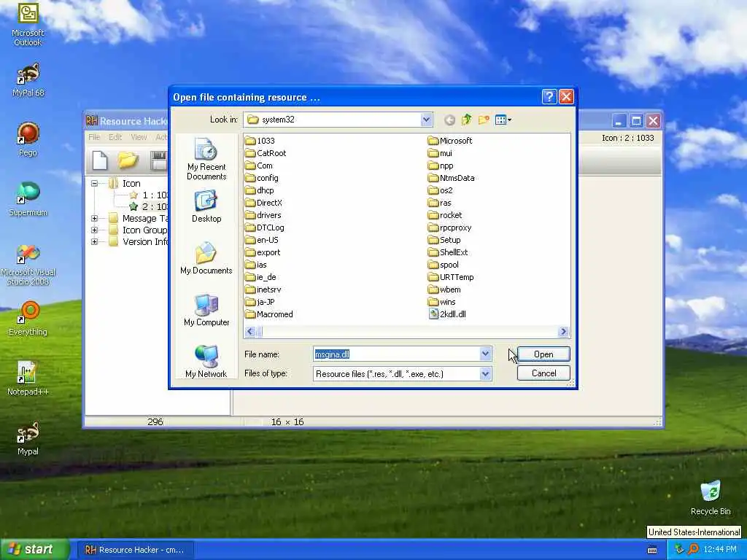This screenshot has width=747, height=560.
Task: Select the rpcproxy folder
Action: (449, 227)
